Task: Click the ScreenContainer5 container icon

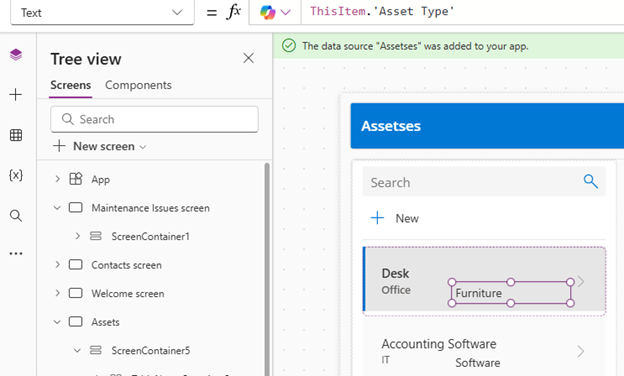Action: click(96, 350)
